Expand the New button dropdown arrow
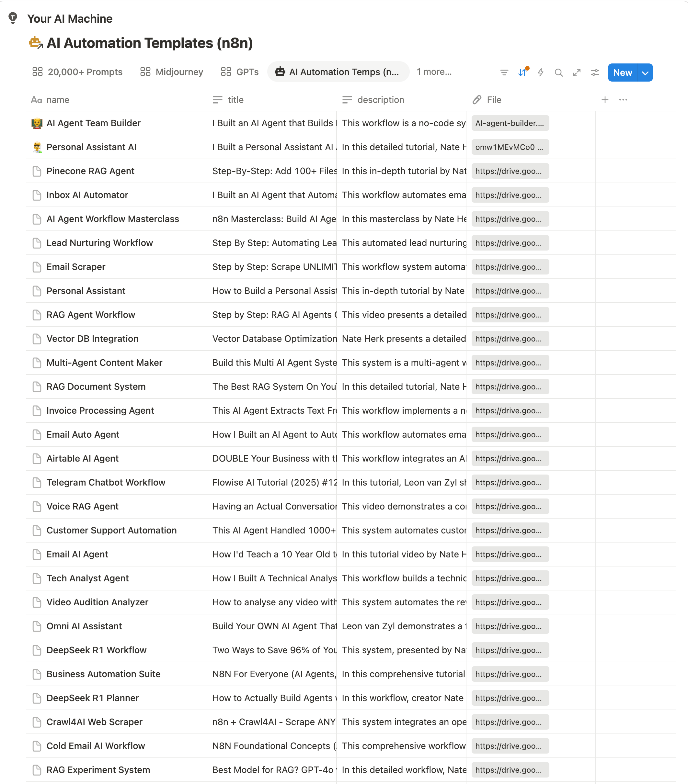Viewport: 688px width, 784px height. (646, 73)
